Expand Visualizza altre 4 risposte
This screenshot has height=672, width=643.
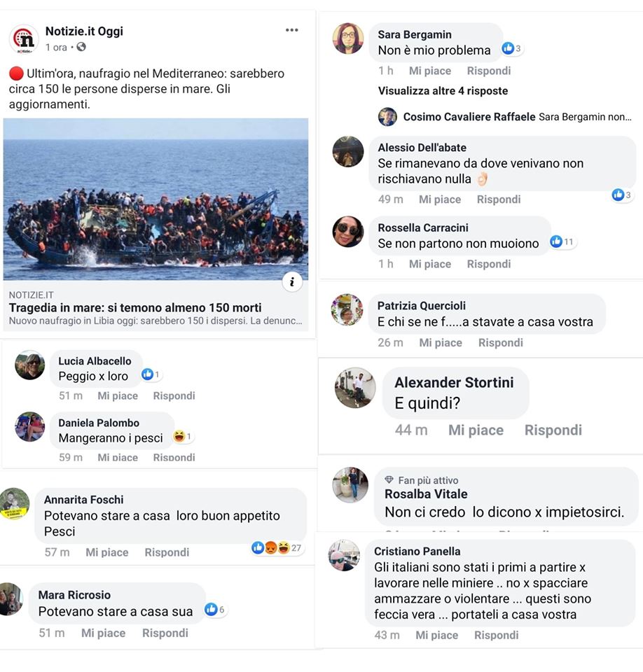pyautogui.click(x=443, y=91)
